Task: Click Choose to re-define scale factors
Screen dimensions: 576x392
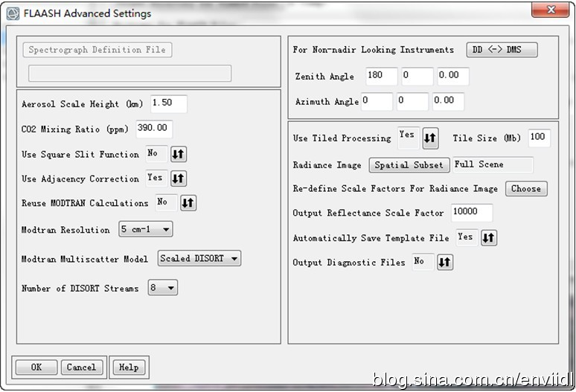Action: [526, 189]
